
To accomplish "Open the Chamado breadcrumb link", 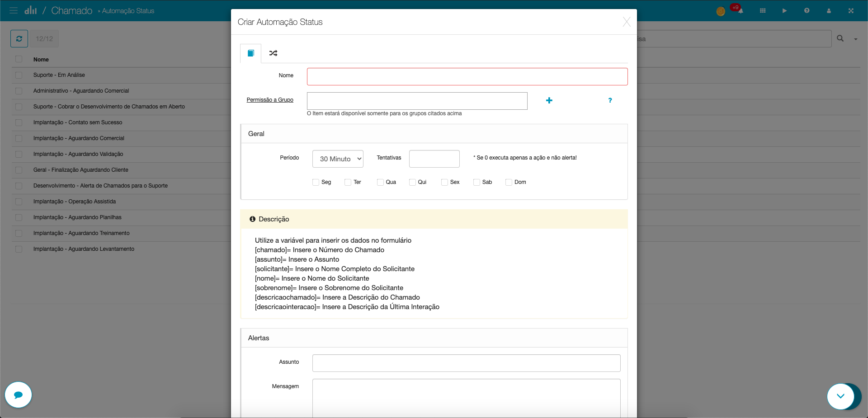I will 71,10.
